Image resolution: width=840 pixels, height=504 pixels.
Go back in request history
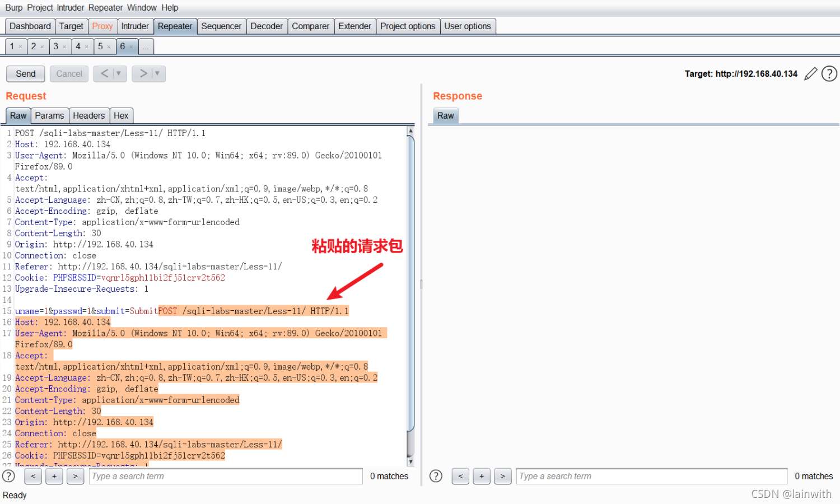click(x=104, y=73)
